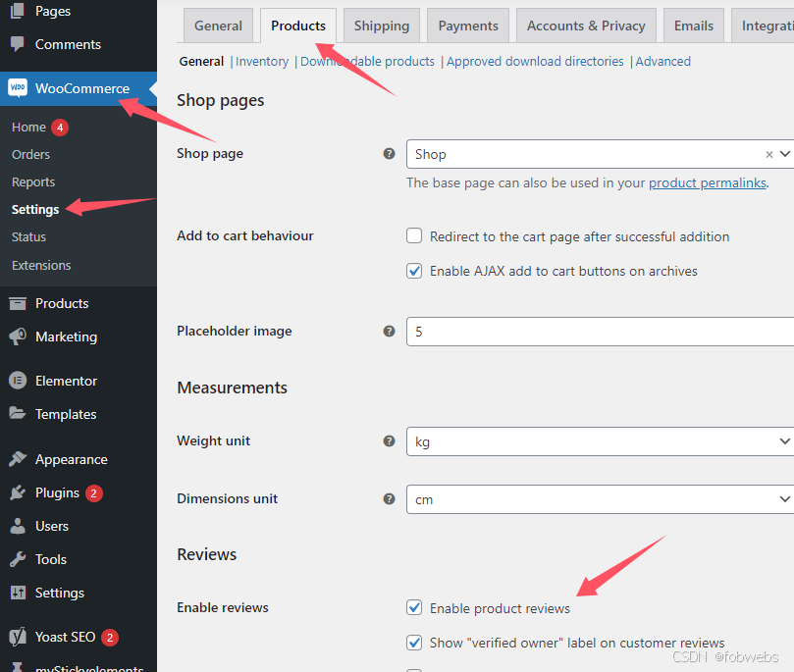Go to Templates in the sidebar
Image resolution: width=794 pixels, height=672 pixels.
[x=66, y=414]
